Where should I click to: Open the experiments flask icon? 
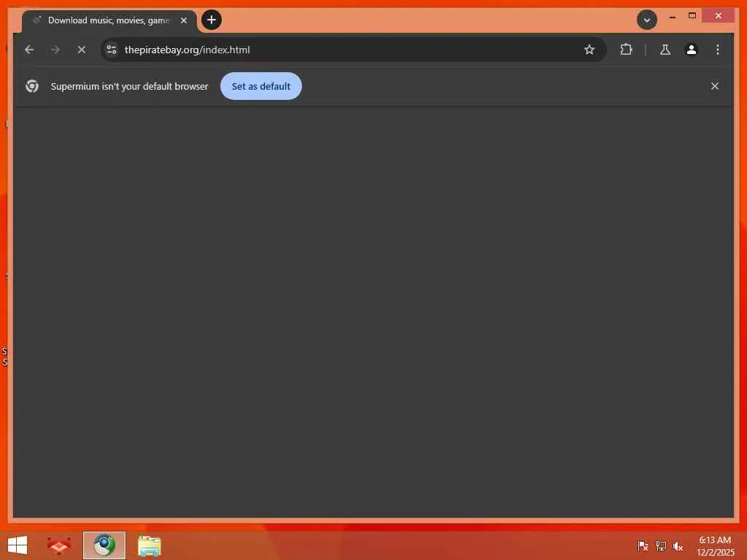point(665,50)
